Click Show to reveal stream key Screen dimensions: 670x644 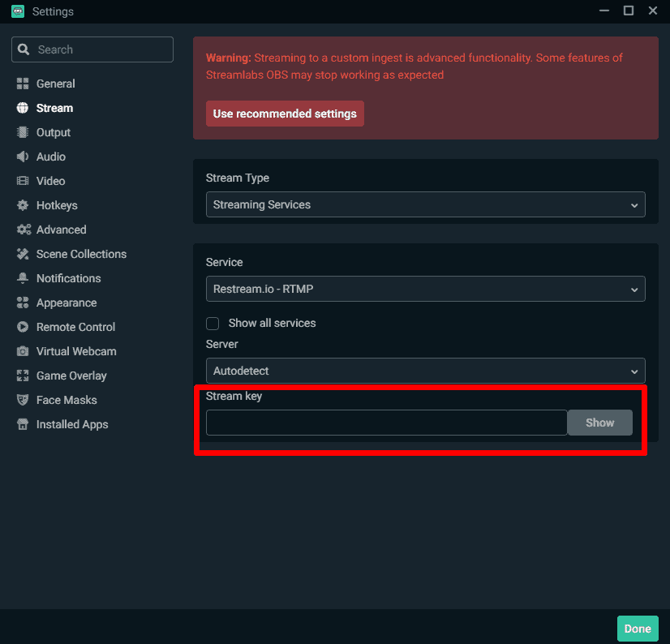(600, 423)
